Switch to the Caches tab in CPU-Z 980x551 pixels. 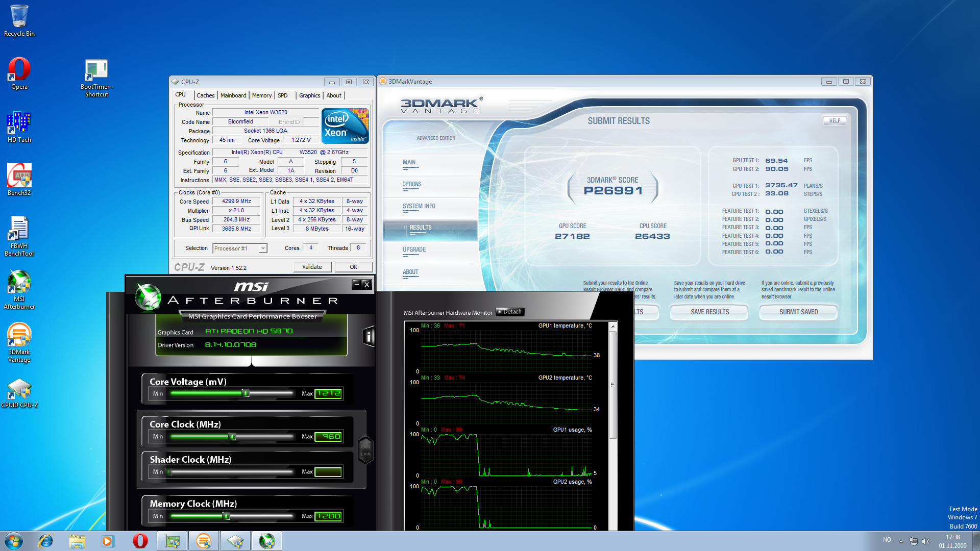click(x=206, y=95)
